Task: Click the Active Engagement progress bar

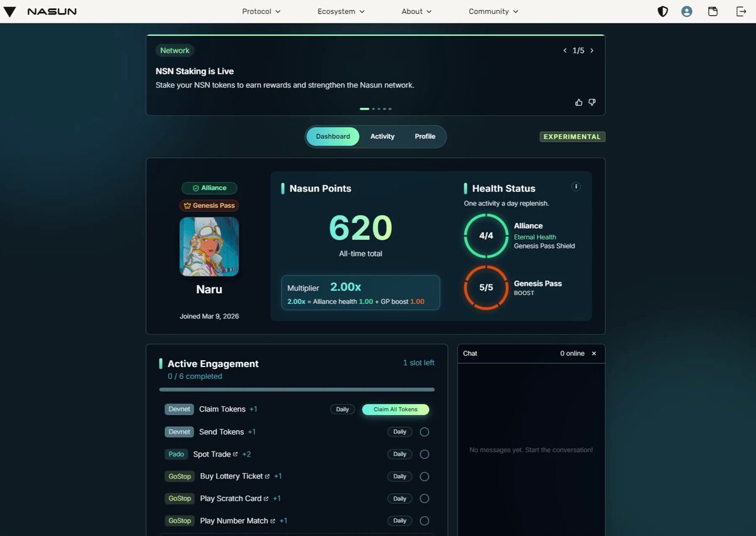Action: (297, 390)
